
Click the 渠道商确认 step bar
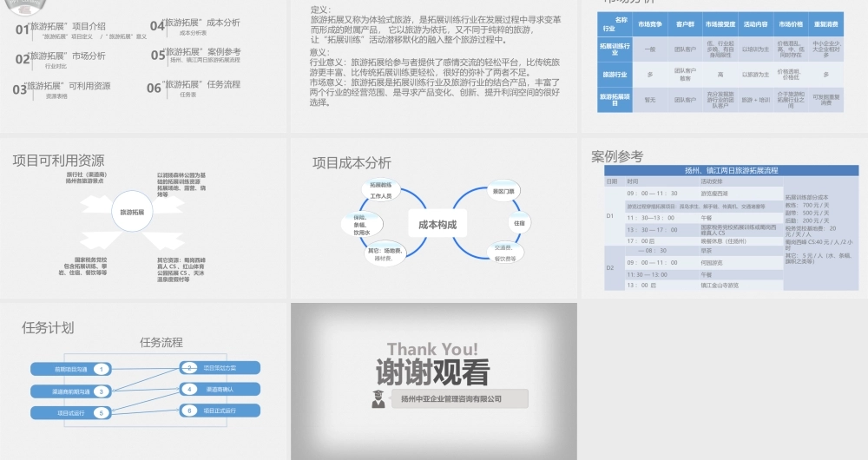coord(221,389)
